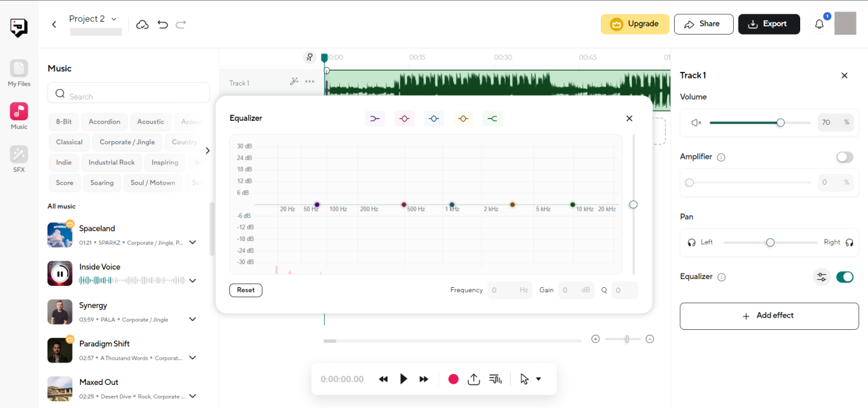The image size is (868, 408).
Task: Click the automation icon next to the upload button
Action: point(495,379)
